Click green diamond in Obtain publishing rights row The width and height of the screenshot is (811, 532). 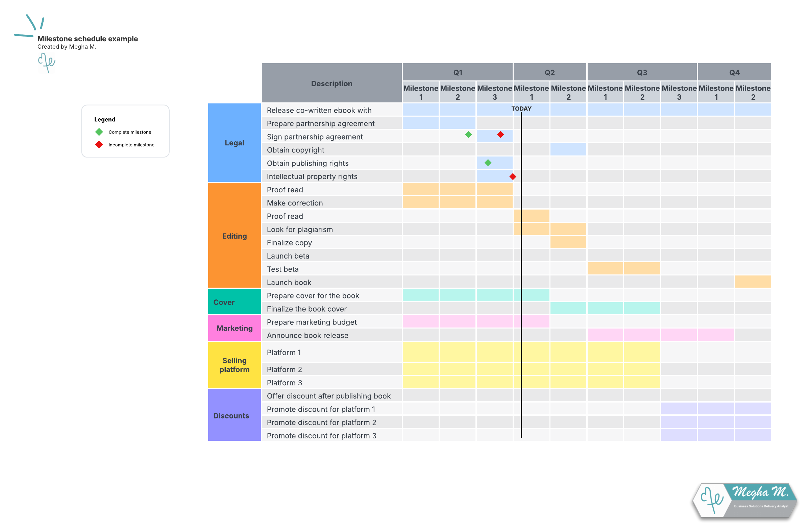tap(488, 163)
